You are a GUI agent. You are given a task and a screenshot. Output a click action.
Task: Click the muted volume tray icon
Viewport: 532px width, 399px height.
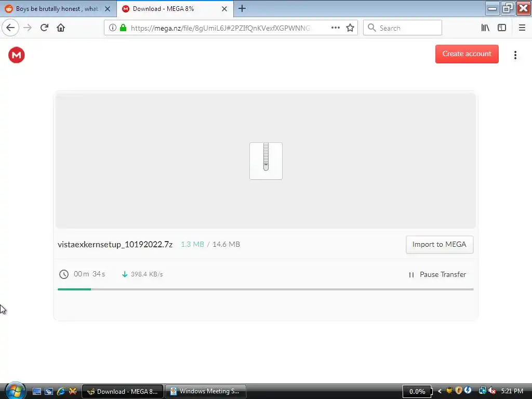(x=492, y=391)
